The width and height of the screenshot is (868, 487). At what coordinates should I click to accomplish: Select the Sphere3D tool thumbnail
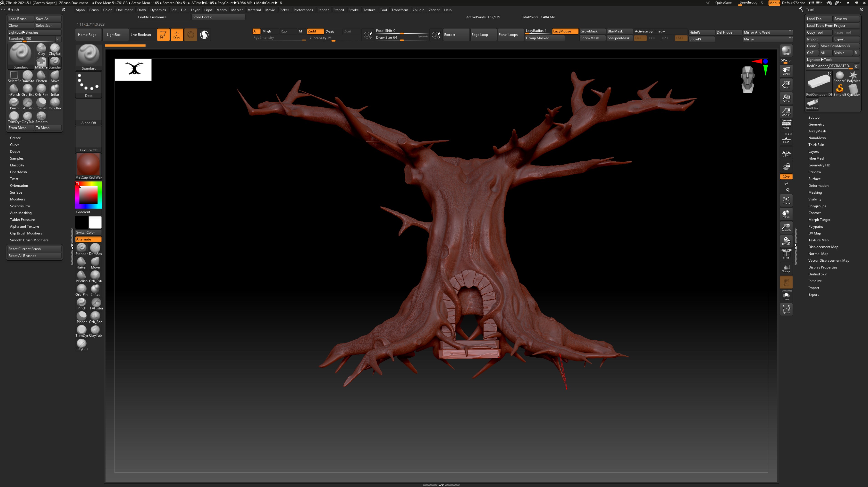tap(839, 77)
